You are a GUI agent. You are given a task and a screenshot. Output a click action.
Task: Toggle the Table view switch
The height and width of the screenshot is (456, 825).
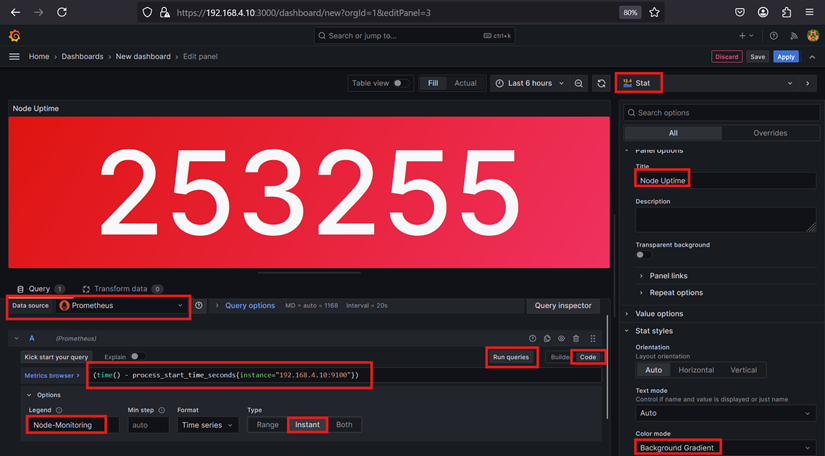(x=401, y=83)
